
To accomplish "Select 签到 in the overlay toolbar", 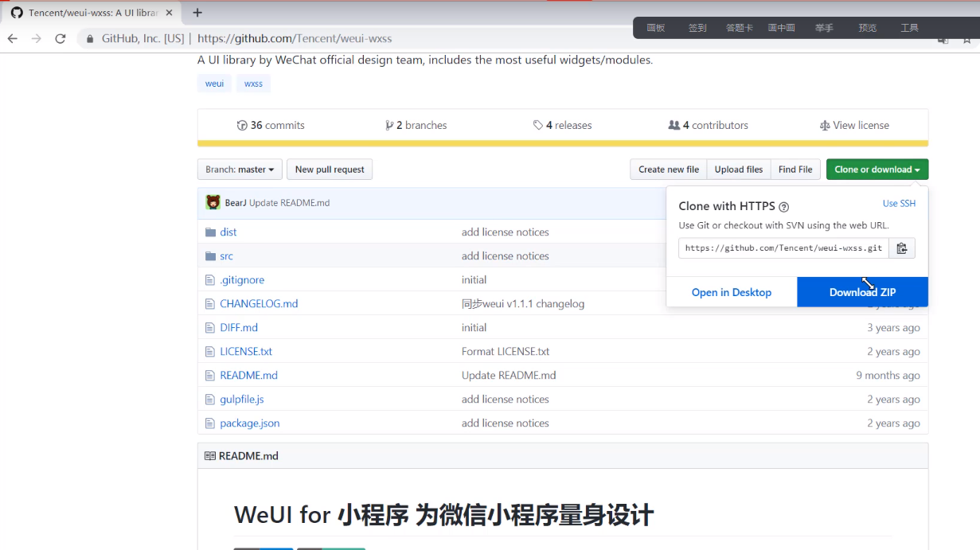I will 697,28.
